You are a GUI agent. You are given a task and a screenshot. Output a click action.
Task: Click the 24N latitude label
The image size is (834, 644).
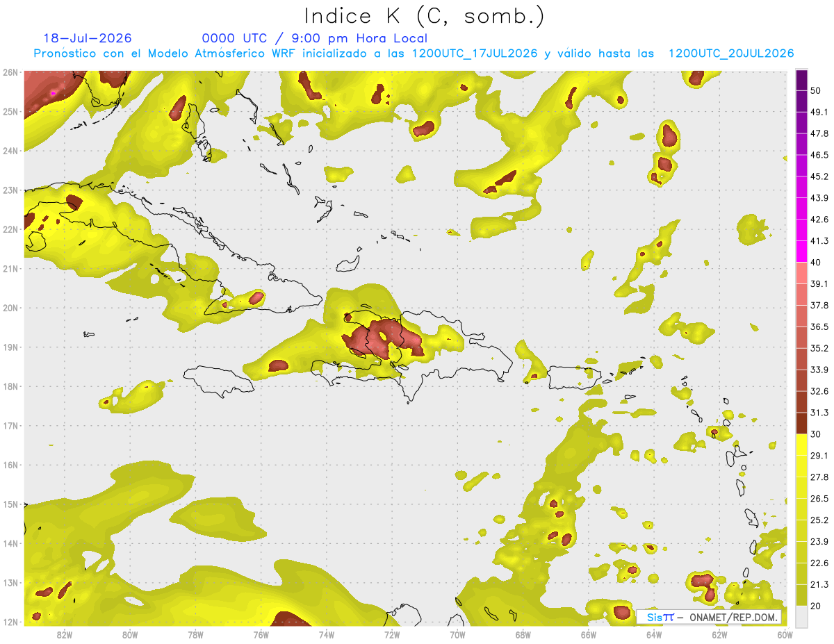click(10, 151)
